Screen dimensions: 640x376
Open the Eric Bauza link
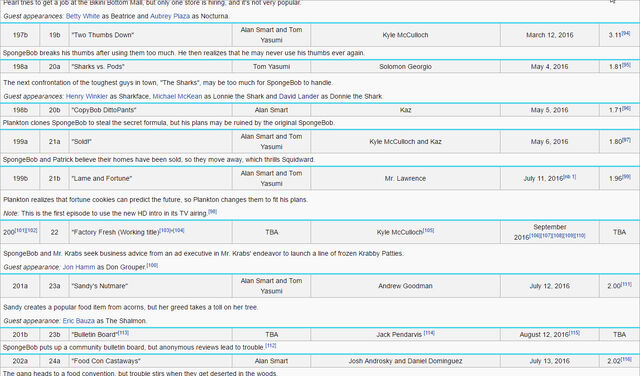[79, 321]
